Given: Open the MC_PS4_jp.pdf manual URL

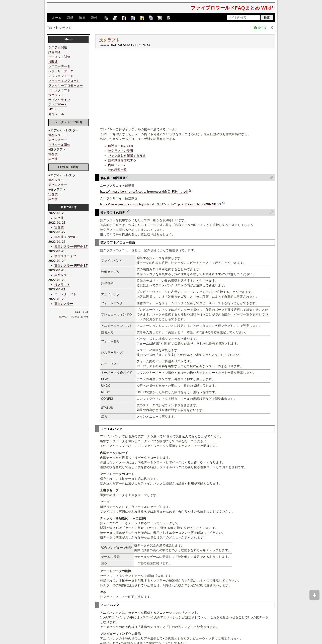Looking at the screenshot, I should pos(144,192).
